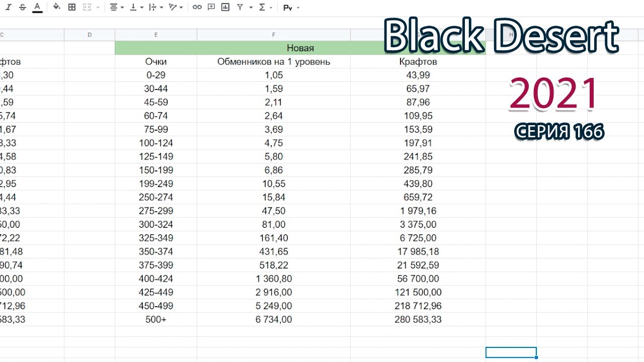Insert a chart
The image size is (644, 362).
pyautogui.click(x=225, y=7)
